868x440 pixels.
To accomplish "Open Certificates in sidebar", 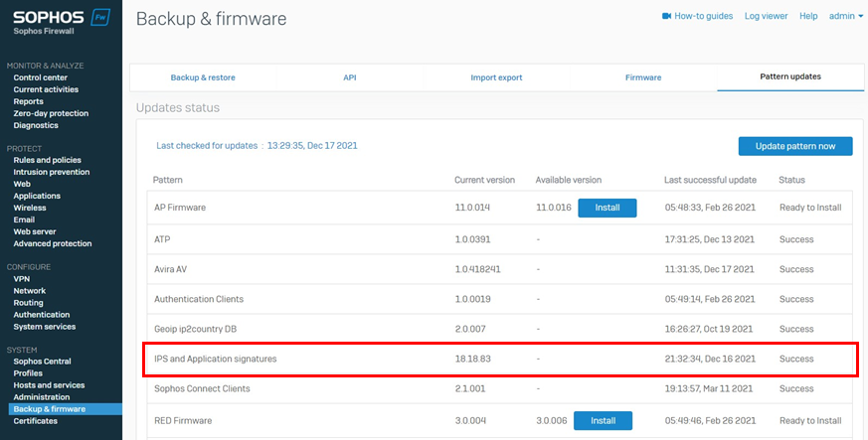I will tap(36, 421).
